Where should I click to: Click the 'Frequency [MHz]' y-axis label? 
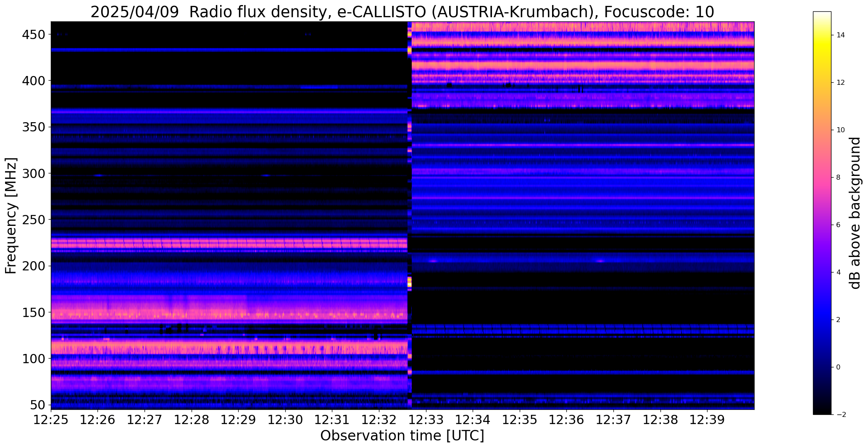pyautogui.click(x=11, y=216)
